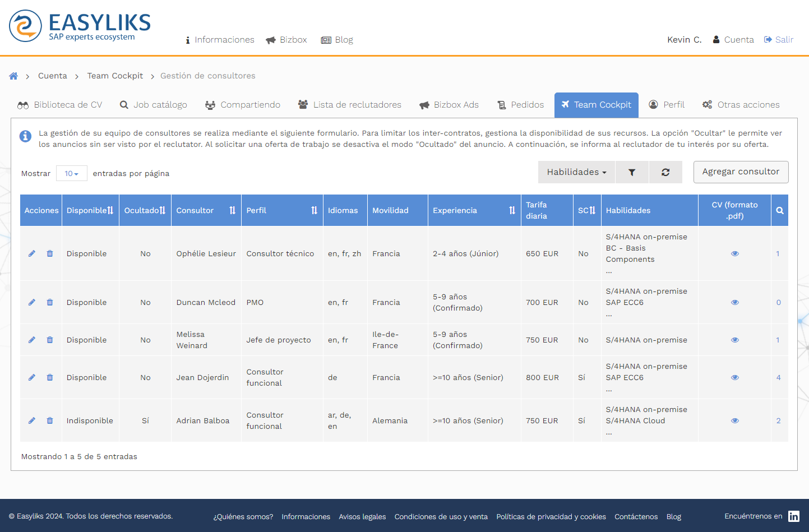
Task: Click the search magnifier in the table header
Action: (x=779, y=211)
